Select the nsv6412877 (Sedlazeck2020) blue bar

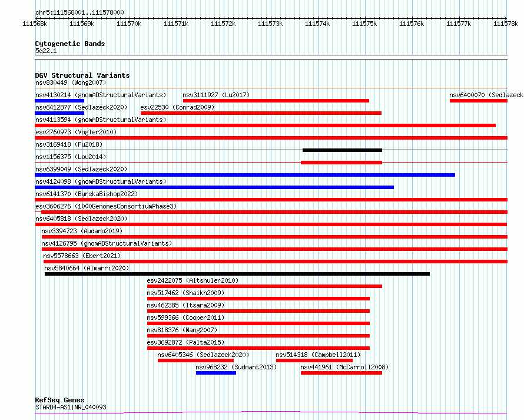pos(59,113)
